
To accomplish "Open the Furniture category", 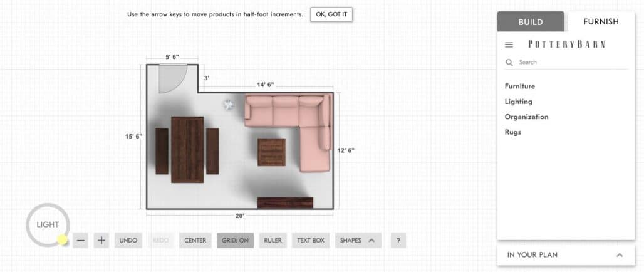I will [x=519, y=86].
